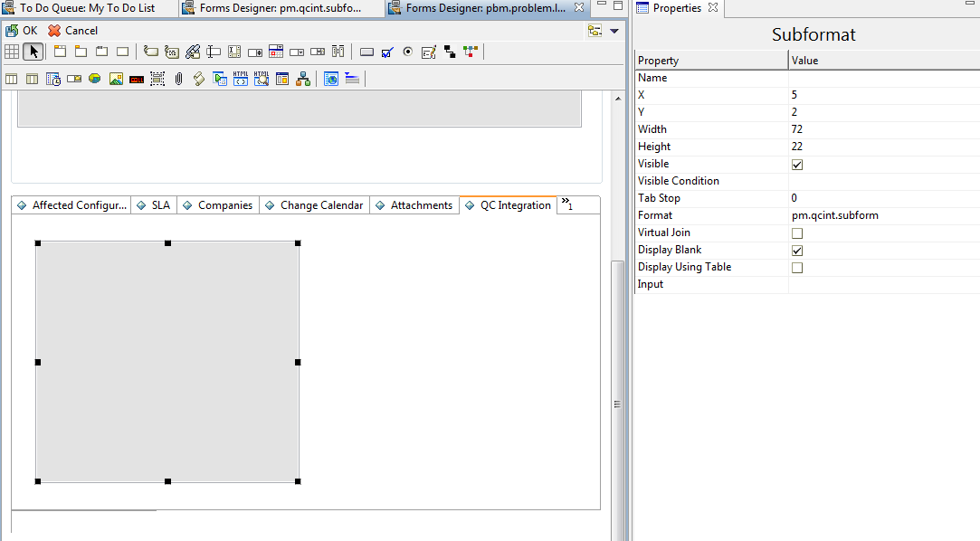Open the Change Calendar form tab
Viewport: 980px width, 541px height.
click(314, 204)
